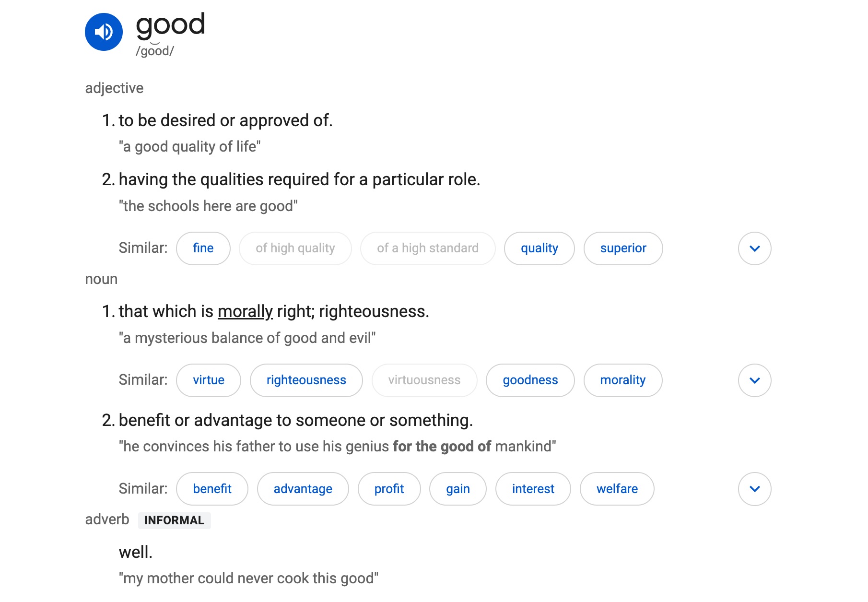Viewport: 868px width, 602px height.
Task: Select the 'goodness' synonym chip
Action: click(x=530, y=380)
